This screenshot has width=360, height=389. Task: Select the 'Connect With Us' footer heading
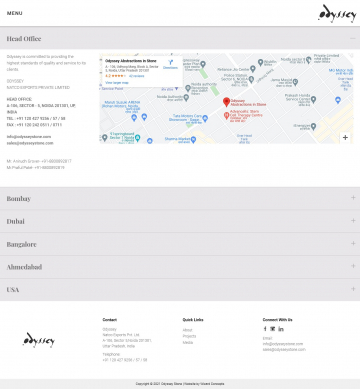coord(277,320)
